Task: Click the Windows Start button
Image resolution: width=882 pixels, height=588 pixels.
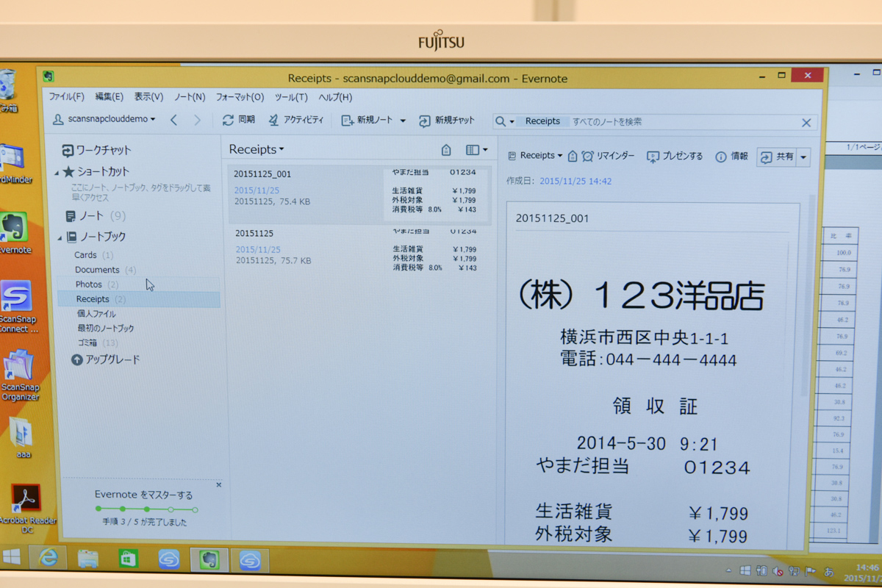Action: 12,556
